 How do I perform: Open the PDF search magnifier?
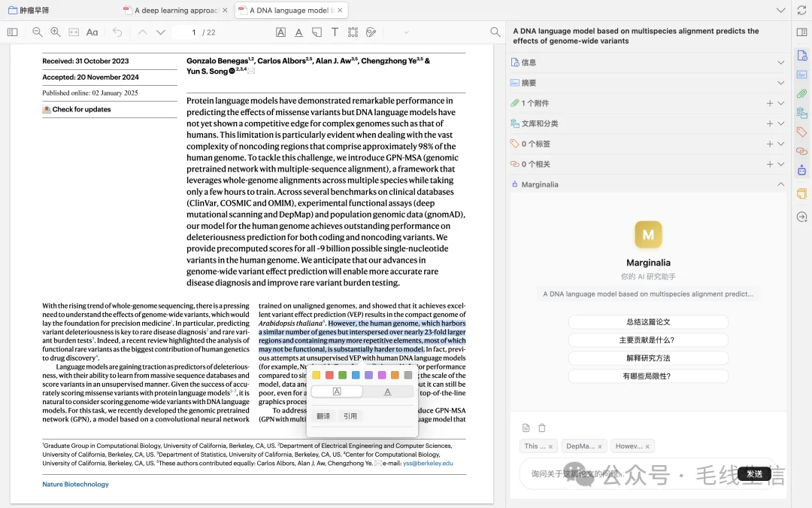tap(495, 32)
